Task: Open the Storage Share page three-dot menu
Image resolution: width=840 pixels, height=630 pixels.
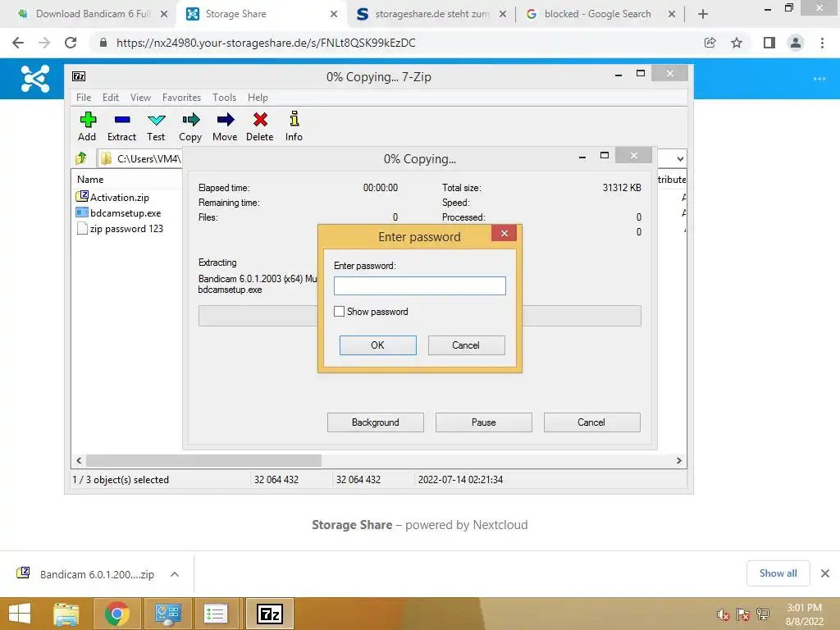Action: coord(819,79)
